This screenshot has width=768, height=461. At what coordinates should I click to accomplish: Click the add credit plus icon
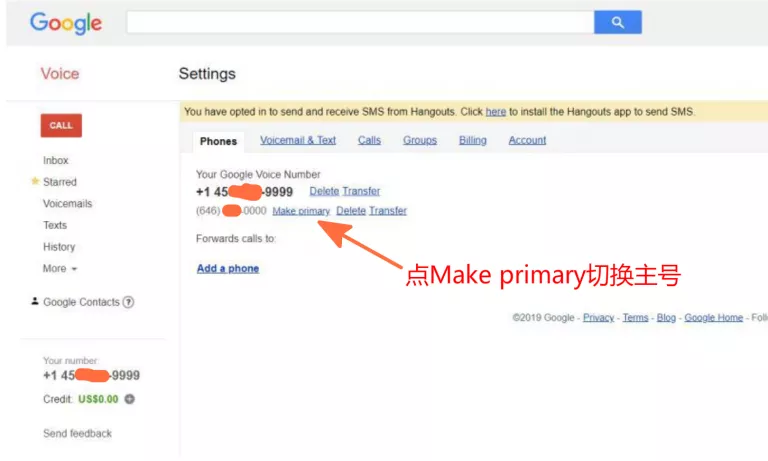129,399
